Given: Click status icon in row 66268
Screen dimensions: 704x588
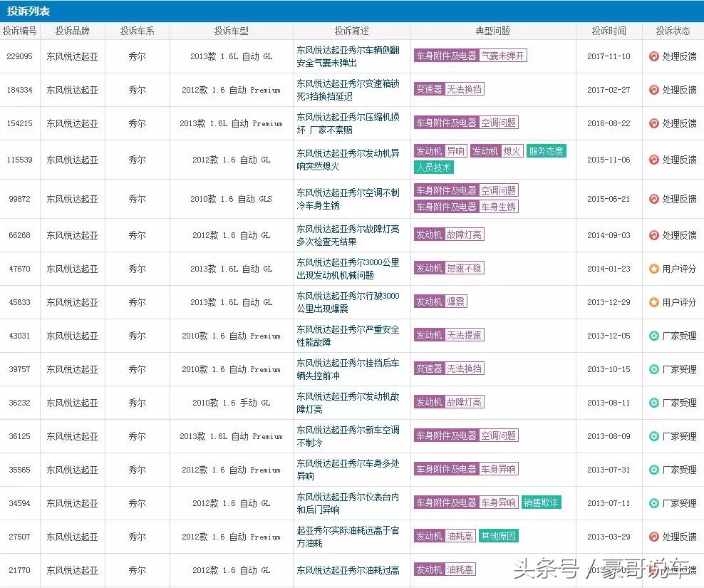Looking at the screenshot, I should [x=653, y=235].
